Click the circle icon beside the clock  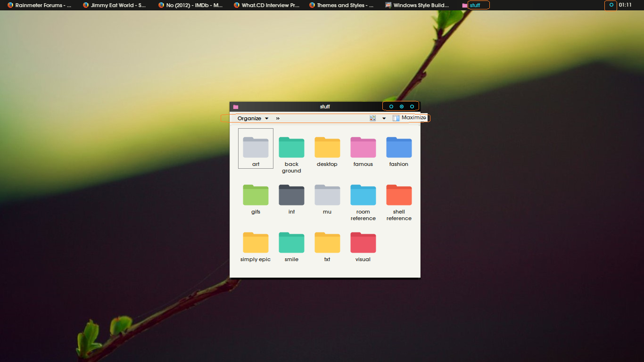click(611, 5)
